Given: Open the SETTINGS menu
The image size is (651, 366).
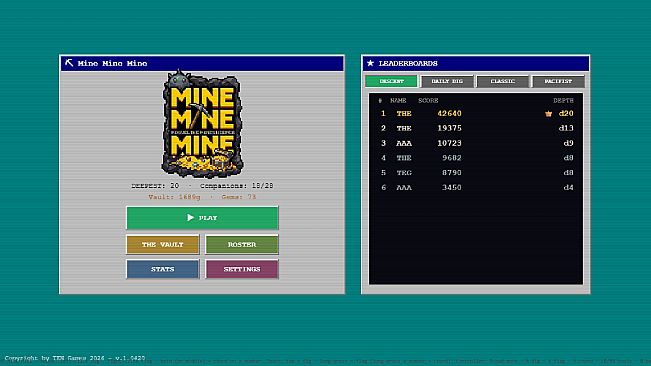Looking at the screenshot, I should click(242, 269).
